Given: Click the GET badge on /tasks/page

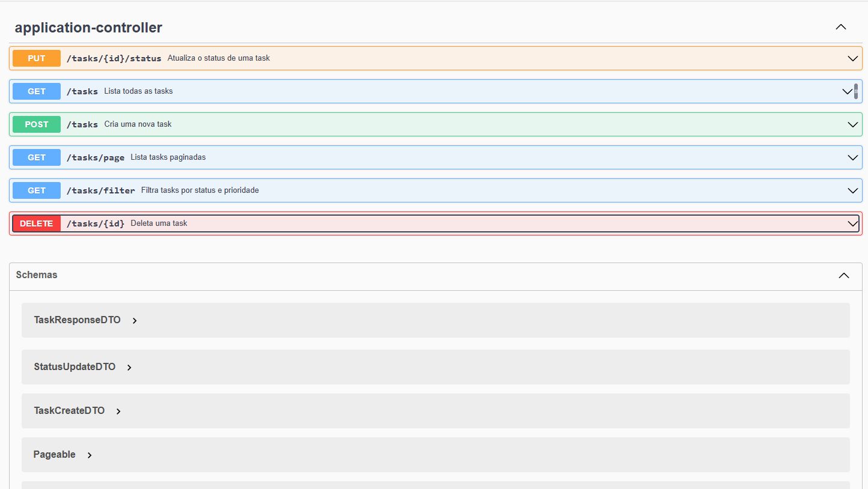Looking at the screenshot, I should [x=36, y=157].
